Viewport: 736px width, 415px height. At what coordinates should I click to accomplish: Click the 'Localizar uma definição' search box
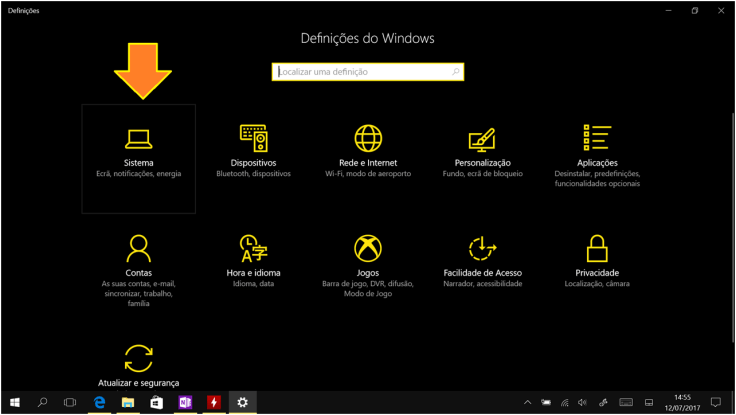pos(360,72)
